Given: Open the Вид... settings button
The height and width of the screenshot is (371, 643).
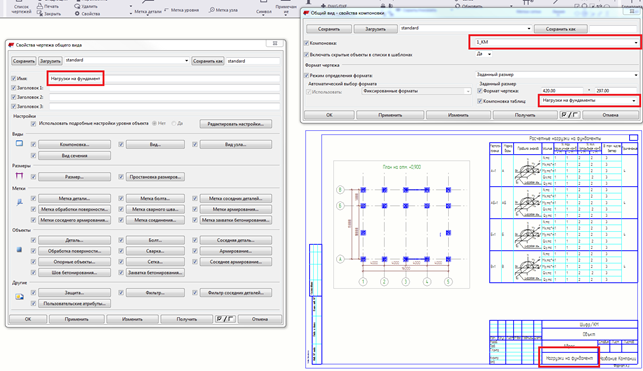Looking at the screenshot, I should pos(155,144).
